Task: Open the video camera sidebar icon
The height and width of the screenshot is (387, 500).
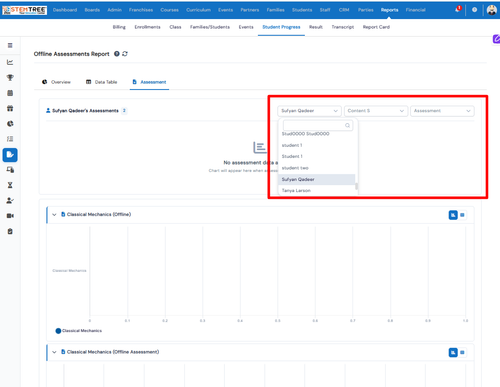Action: pyautogui.click(x=10, y=216)
